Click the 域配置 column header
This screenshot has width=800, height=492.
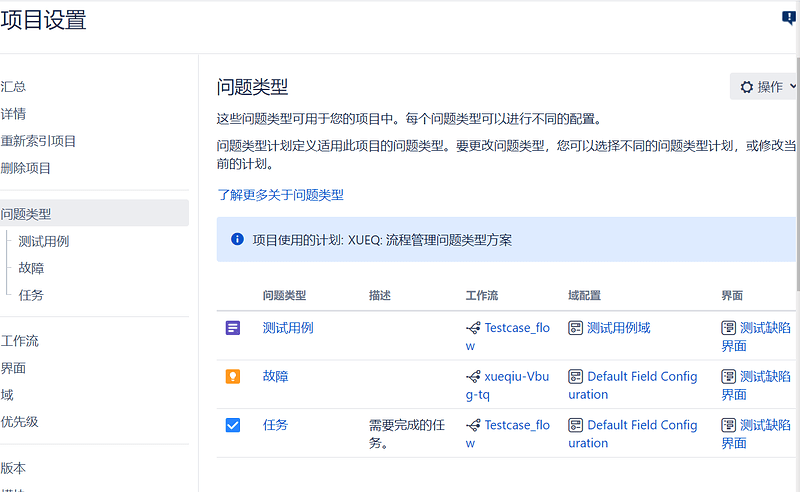click(585, 295)
